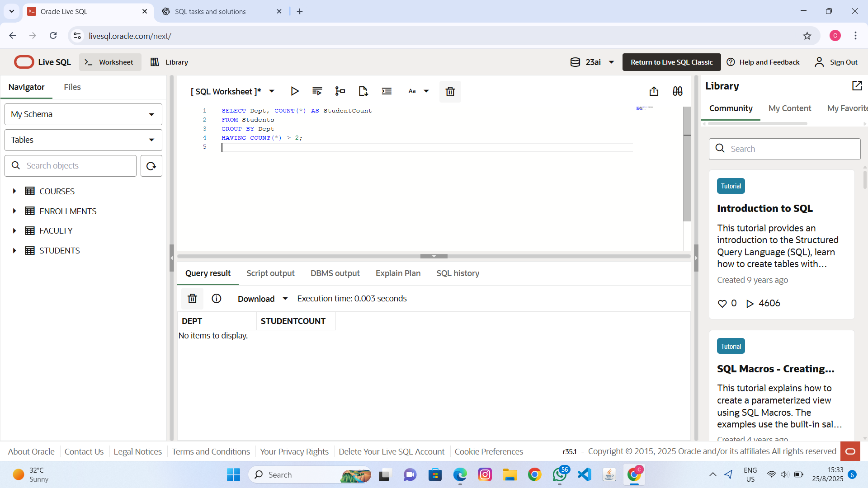Click Return to Live SQL Classic button
868x488 pixels.
click(671, 62)
